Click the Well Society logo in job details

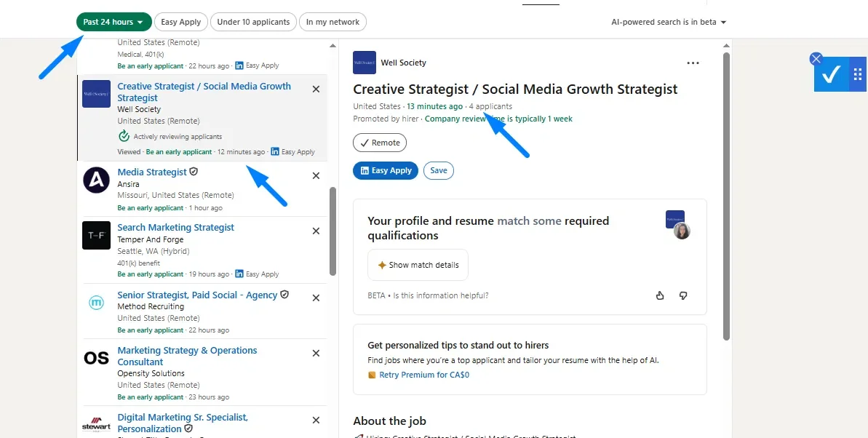[x=365, y=63]
